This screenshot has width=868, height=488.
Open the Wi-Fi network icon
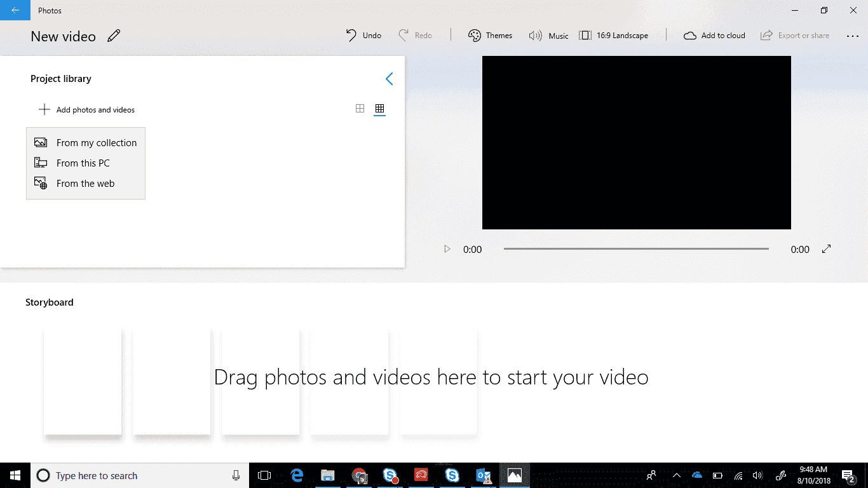click(x=738, y=475)
